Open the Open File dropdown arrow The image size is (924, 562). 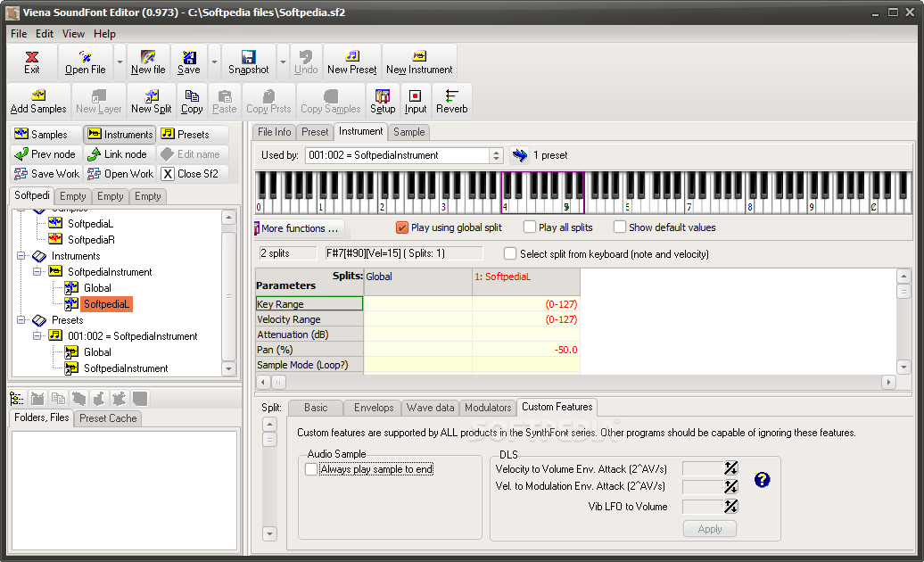[x=120, y=62]
